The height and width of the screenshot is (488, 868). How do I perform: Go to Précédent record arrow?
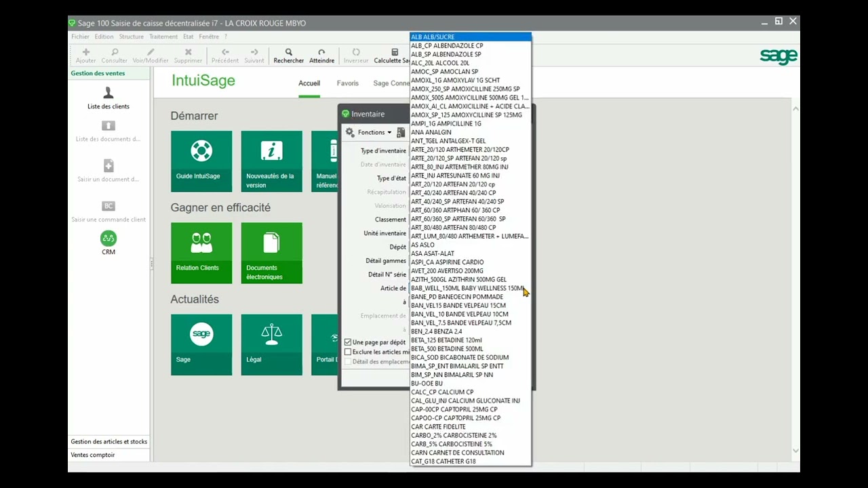(225, 52)
